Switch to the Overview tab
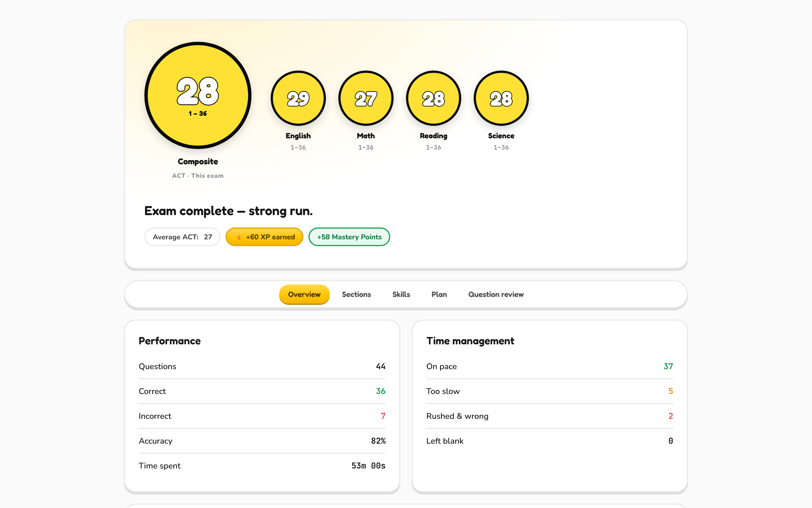The image size is (812, 508). 304,294
